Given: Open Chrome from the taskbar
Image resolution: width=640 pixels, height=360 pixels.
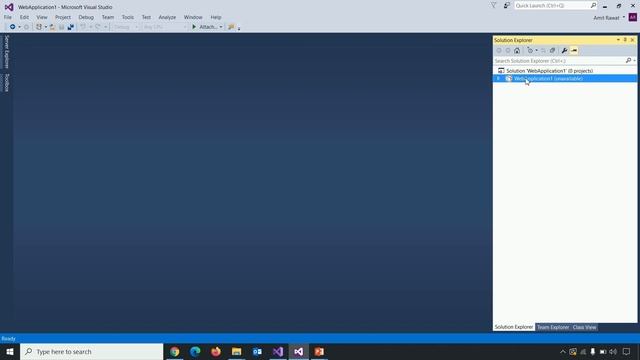Looking at the screenshot, I should point(175,351).
